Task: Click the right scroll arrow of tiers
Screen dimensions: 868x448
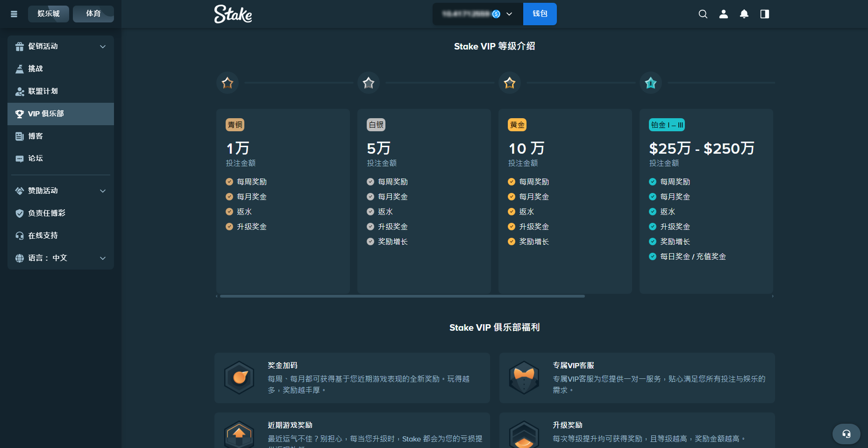Action: pos(773,296)
